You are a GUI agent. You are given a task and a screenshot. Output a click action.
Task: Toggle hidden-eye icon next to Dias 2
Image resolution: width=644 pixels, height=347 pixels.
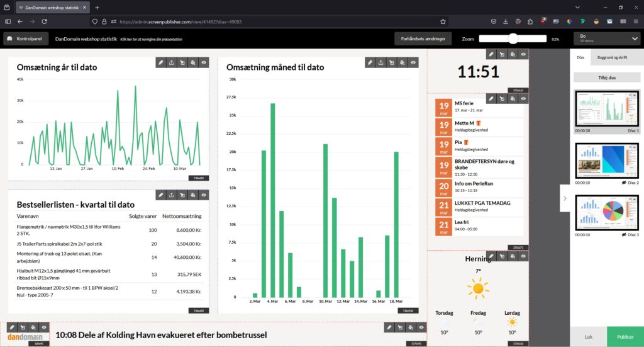[x=624, y=183]
